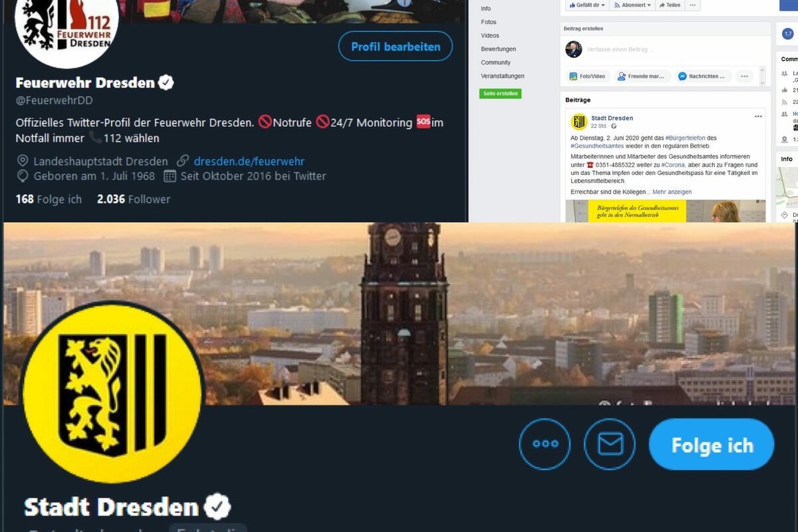798x532 pixels.
Task: Toggle the Folge ich following button
Action: 712,444
